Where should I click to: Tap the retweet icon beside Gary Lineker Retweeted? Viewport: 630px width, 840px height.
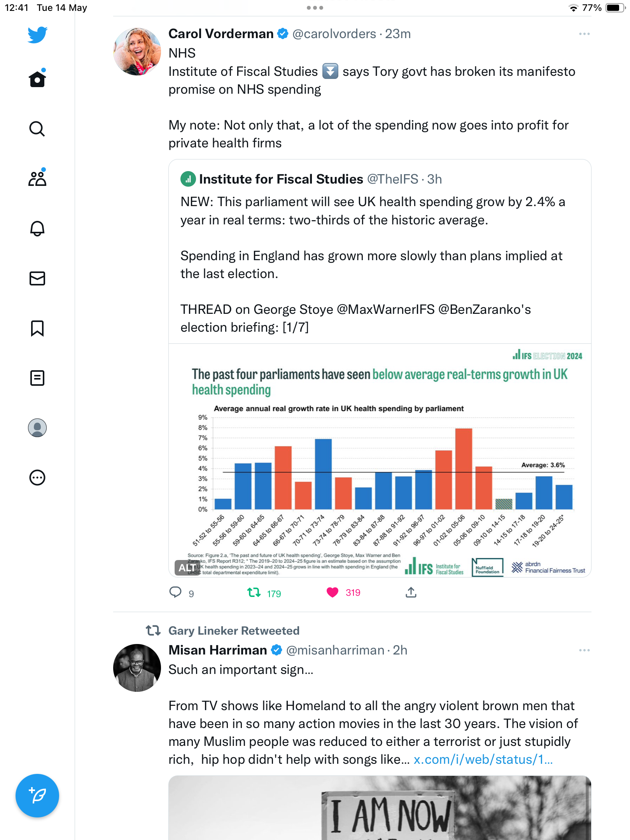click(x=153, y=630)
